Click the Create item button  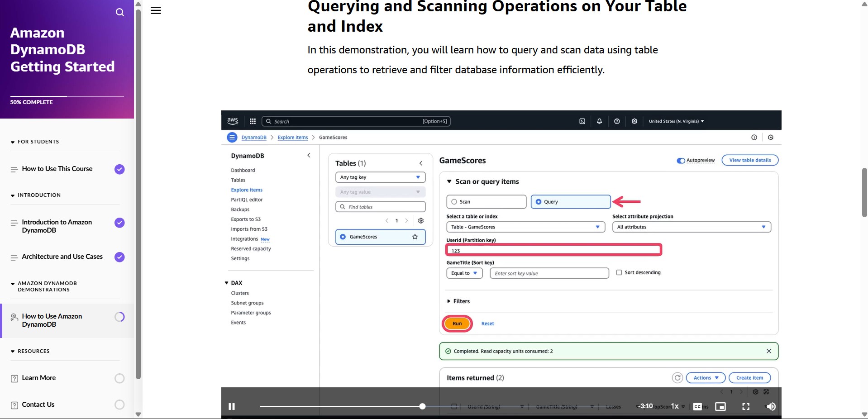(x=749, y=378)
